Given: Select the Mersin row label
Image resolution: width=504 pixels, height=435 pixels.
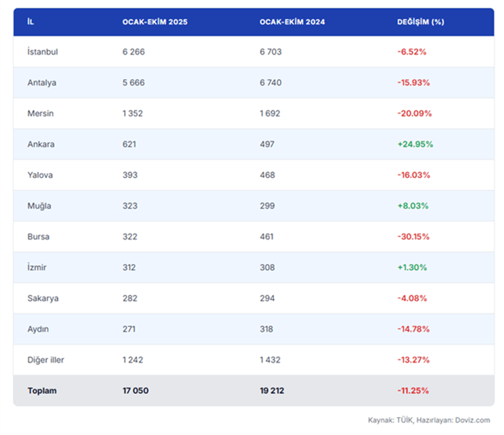Looking at the screenshot, I should pos(40,113).
